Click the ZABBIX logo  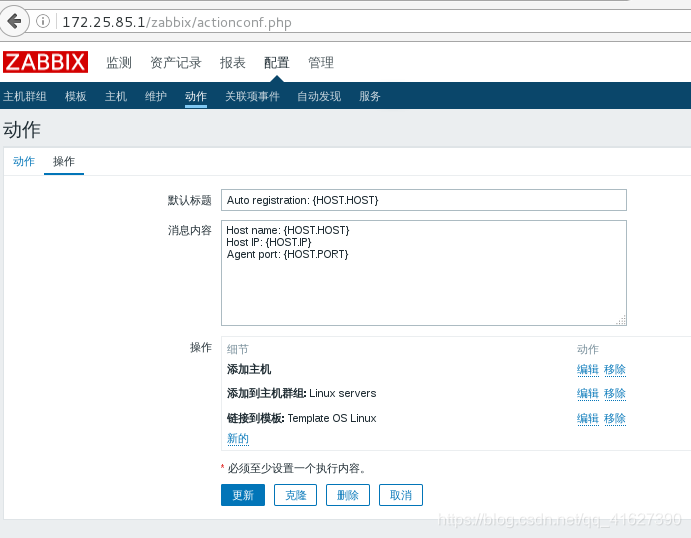click(x=45, y=62)
